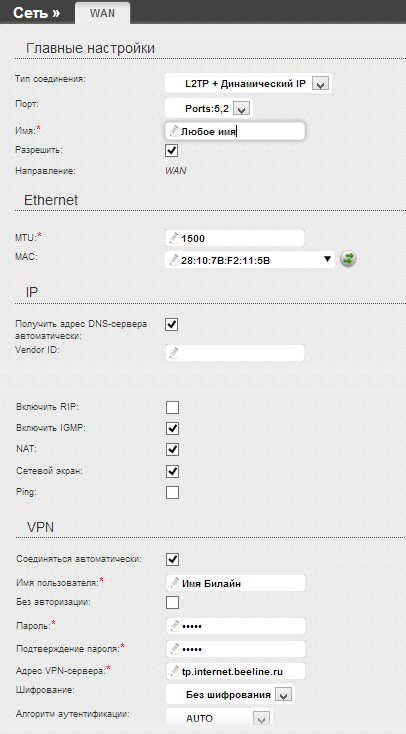Click the Vendor ID input field

pyautogui.click(x=235, y=353)
